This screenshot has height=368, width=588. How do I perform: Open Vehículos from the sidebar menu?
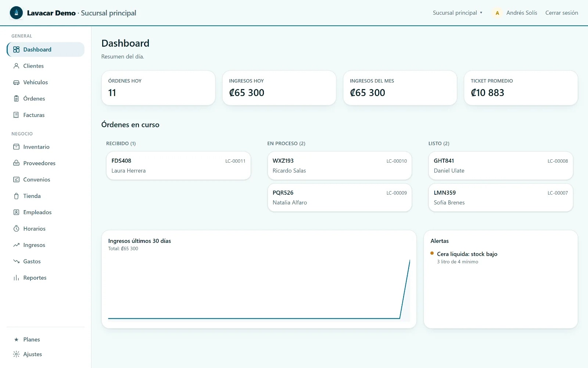click(46, 82)
